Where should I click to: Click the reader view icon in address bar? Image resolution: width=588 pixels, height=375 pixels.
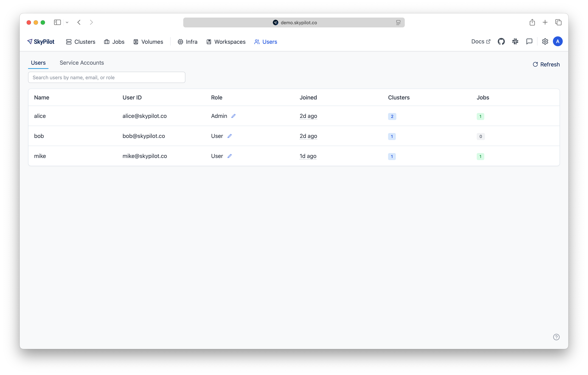pos(398,22)
